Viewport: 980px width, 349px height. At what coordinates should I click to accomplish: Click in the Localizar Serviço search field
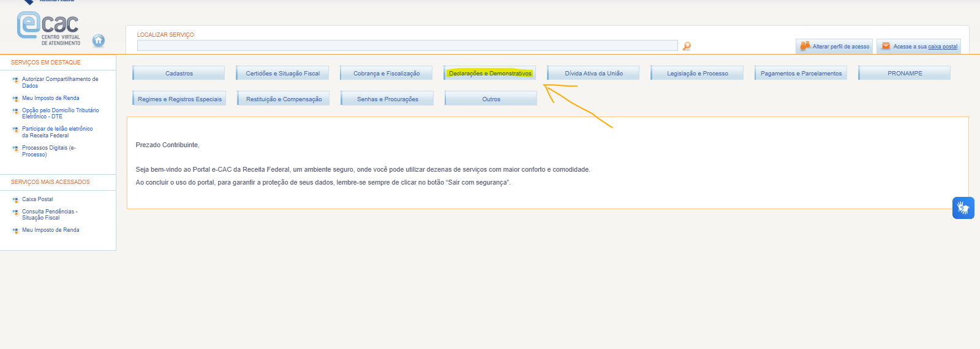click(x=407, y=46)
